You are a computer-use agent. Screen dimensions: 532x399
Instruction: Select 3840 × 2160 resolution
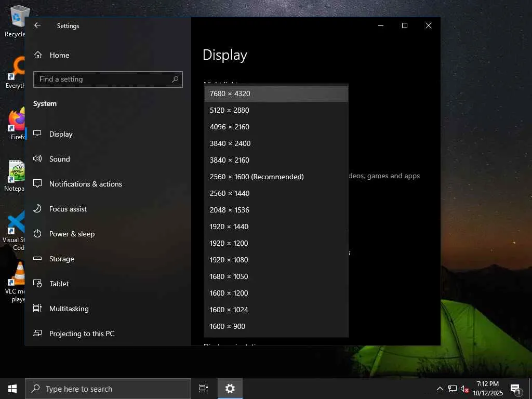pos(276,160)
